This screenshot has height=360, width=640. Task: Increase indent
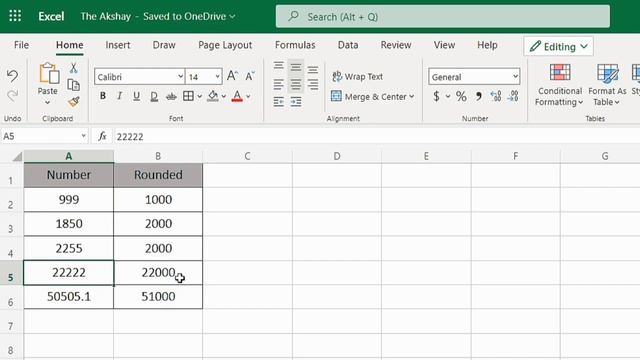click(x=296, y=101)
